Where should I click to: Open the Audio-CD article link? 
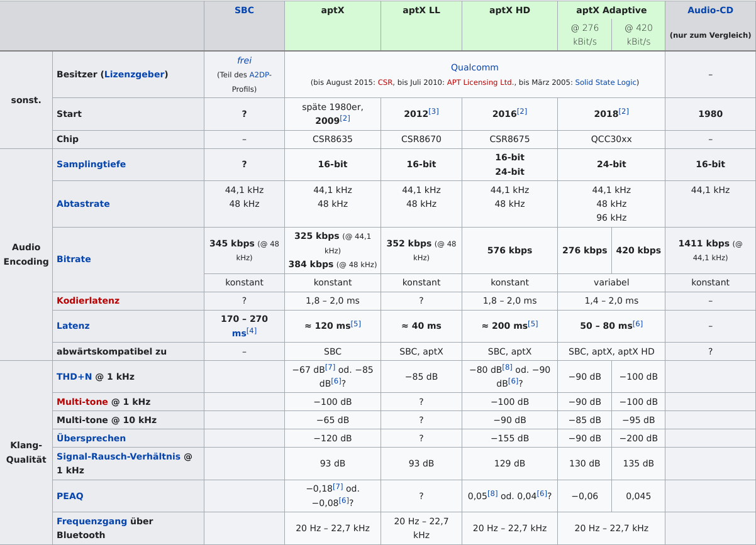[709, 10]
